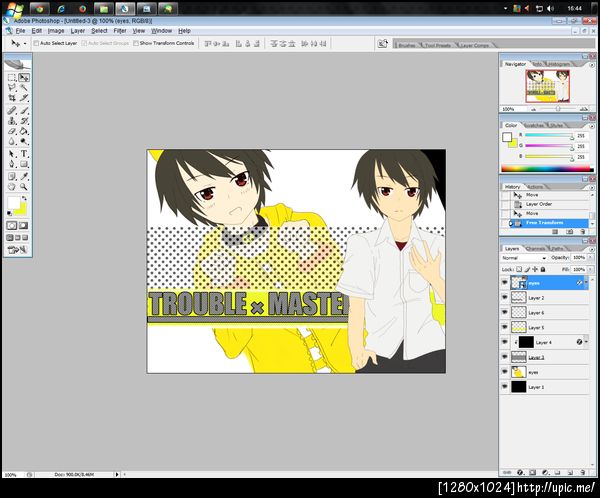Select the History Brush tool

(24, 121)
